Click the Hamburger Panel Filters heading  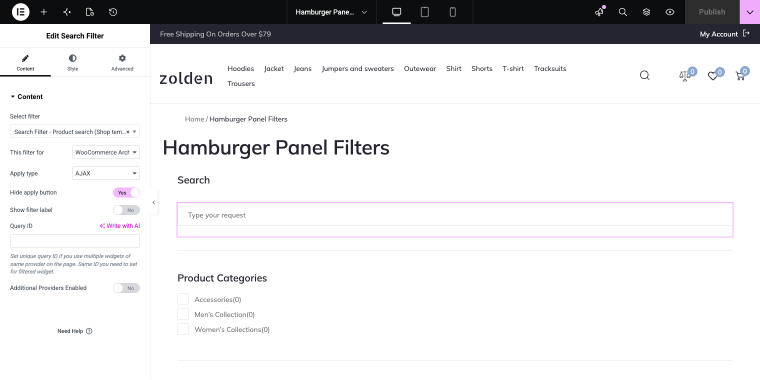coord(276,147)
